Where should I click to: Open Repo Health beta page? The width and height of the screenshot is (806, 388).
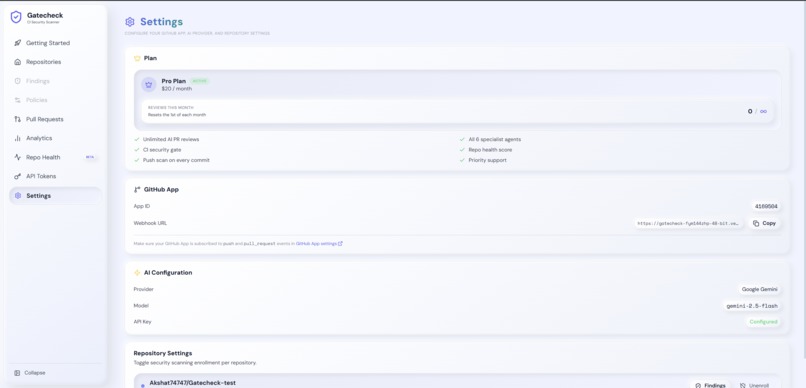click(x=55, y=157)
